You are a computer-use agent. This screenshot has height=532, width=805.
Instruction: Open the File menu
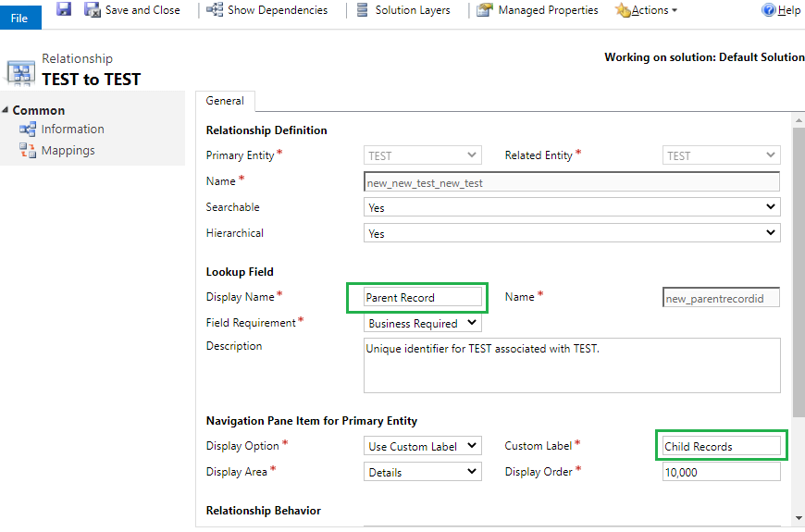[x=20, y=18]
